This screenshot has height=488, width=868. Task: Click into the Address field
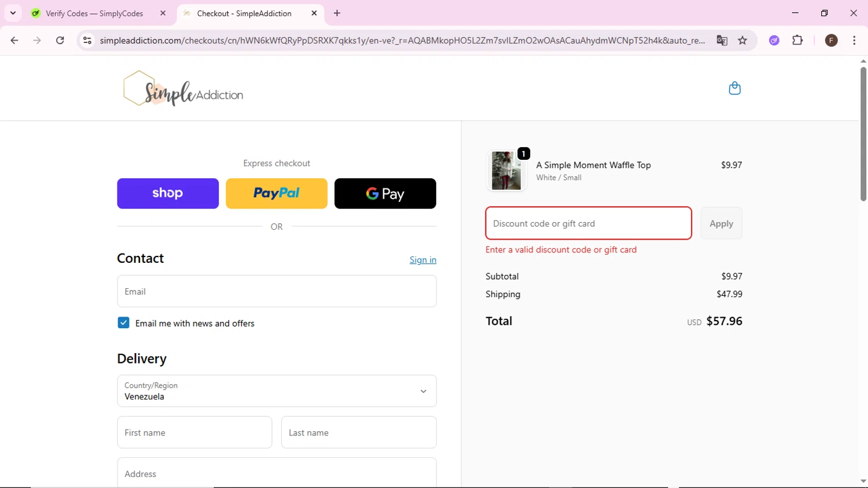click(277, 473)
